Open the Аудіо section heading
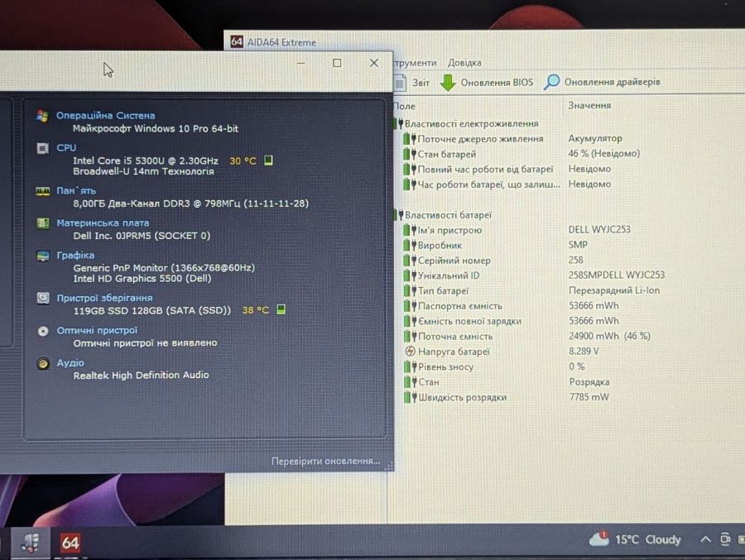The width and height of the screenshot is (745, 560). 70,362
